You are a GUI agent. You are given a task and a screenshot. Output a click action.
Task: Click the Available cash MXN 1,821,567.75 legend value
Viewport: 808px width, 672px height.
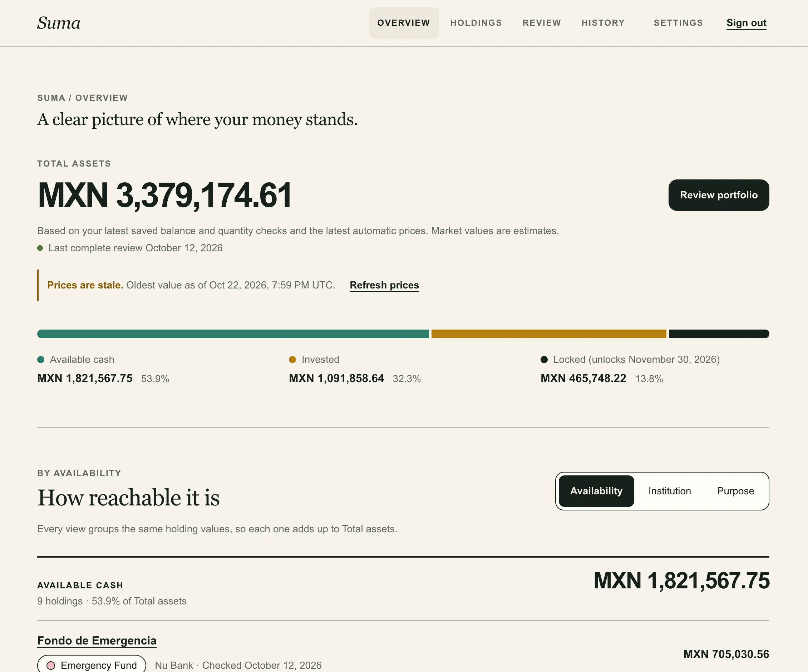tap(85, 379)
